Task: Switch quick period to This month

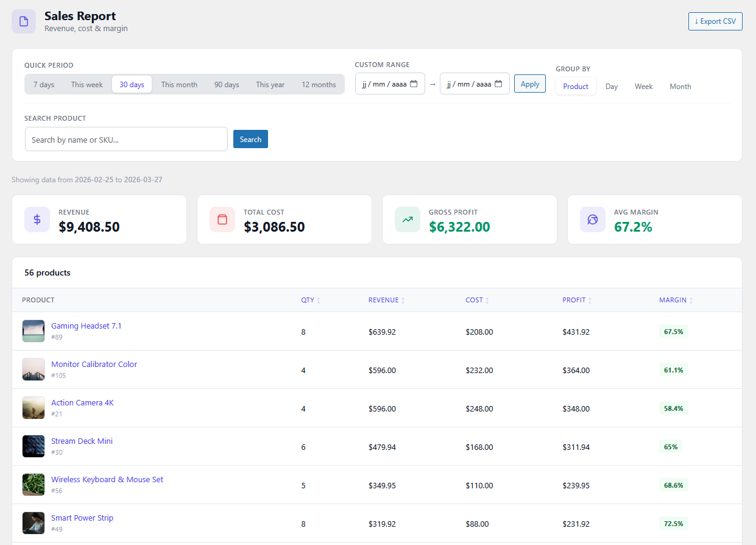Action: tap(179, 84)
